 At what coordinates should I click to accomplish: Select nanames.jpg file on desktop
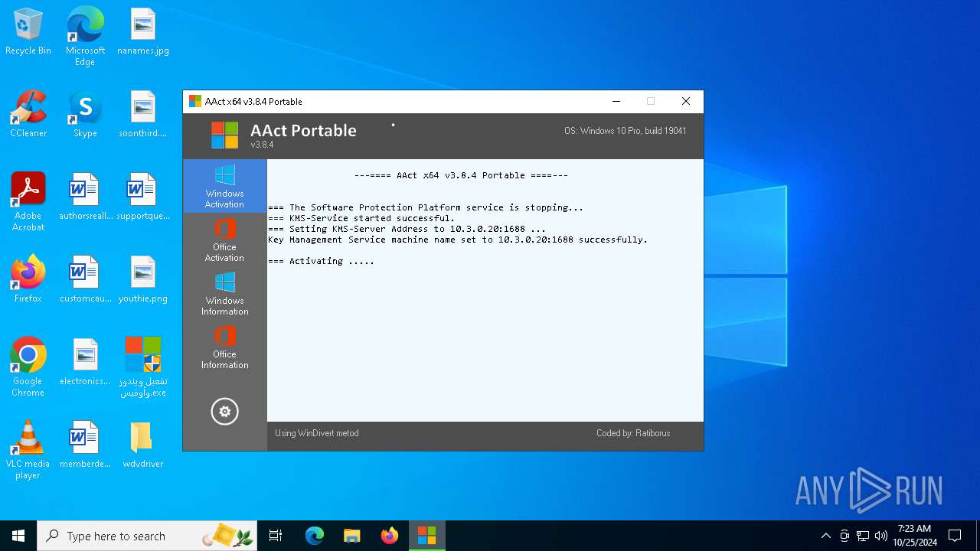click(x=143, y=32)
